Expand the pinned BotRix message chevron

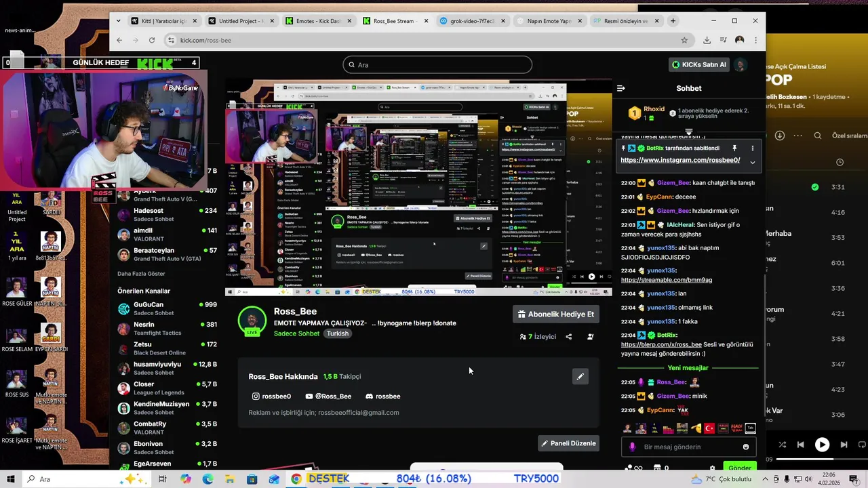click(752, 162)
